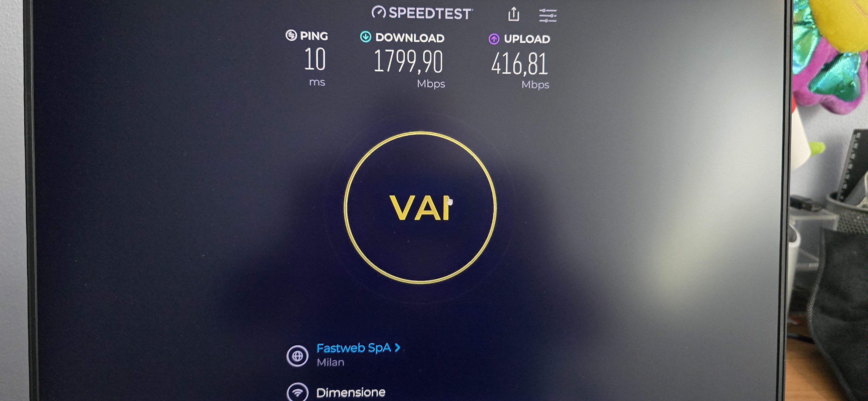
Task: Click the Dimensione connection label
Action: click(x=351, y=393)
